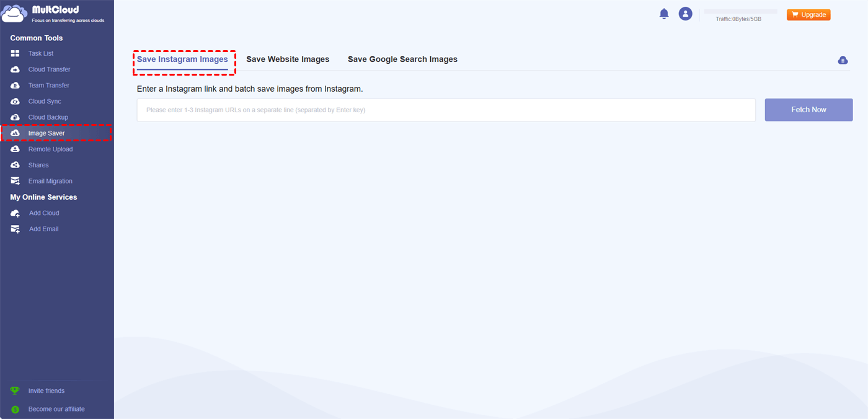Screen dimensions: 868x419
Task: Click the MultCloud logo
Action: point(54,14)
